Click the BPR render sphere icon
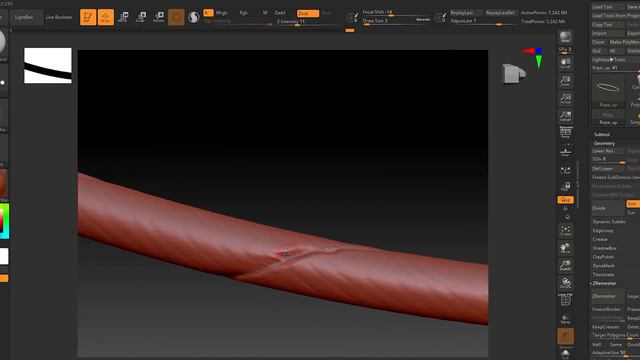Screen dimensions: 640x360 tap(565, 38)
